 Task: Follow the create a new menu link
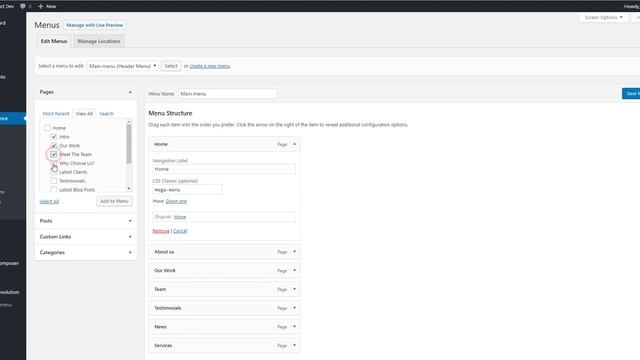tap(210, 66)
